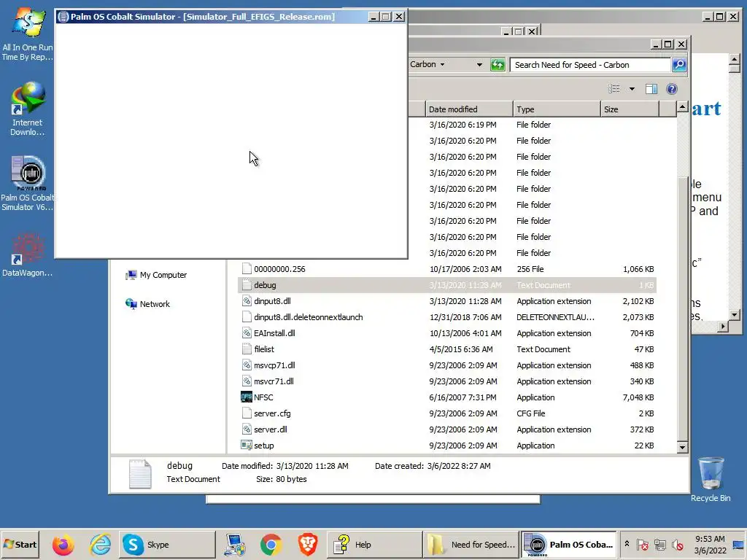Viewport: 747px width, 560px height.
Task: Click Help window horizontal scroll right arrow
Action: [723, 326]
